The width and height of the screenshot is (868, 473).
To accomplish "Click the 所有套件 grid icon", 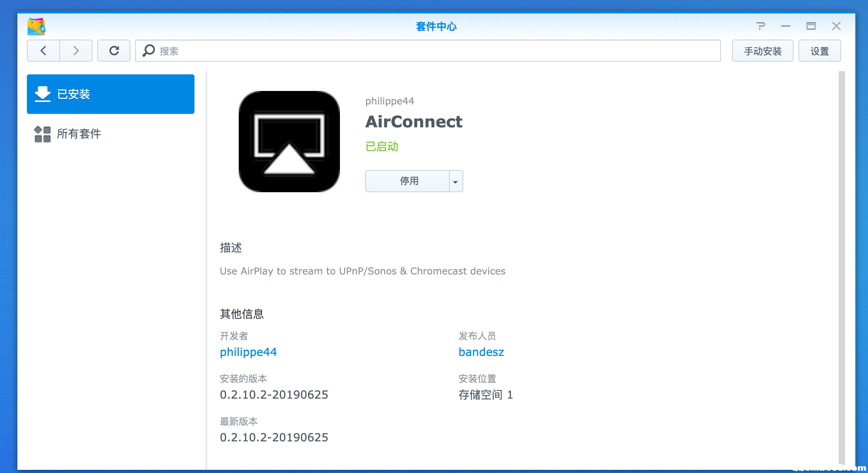I will tap(42, 134).
